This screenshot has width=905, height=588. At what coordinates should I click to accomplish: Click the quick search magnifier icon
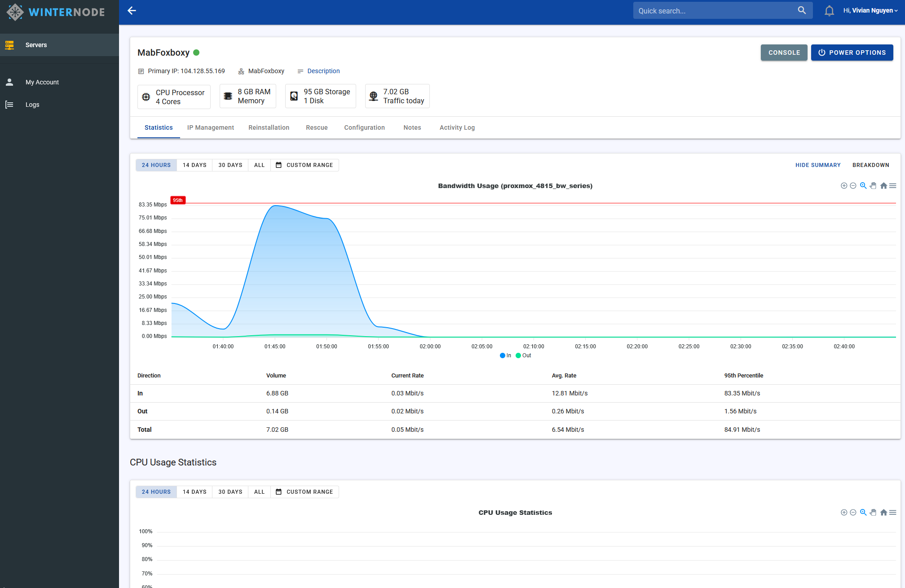(x=802, y=10)
